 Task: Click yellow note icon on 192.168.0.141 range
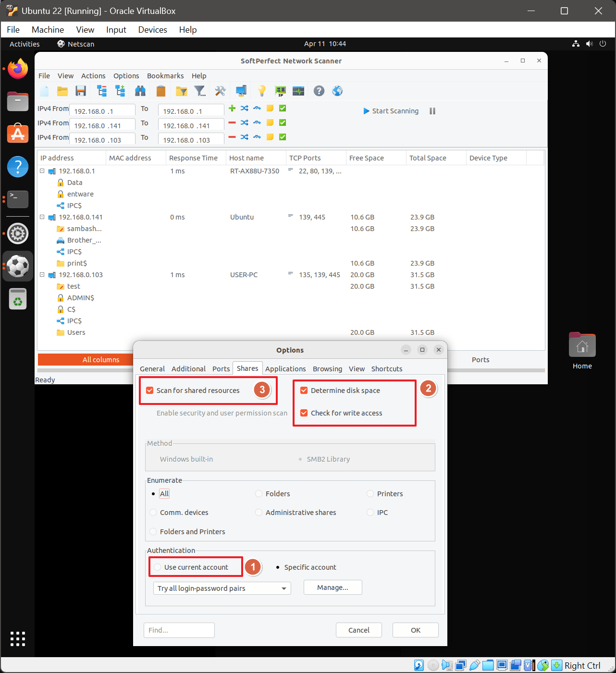click(x=270, y=122)
